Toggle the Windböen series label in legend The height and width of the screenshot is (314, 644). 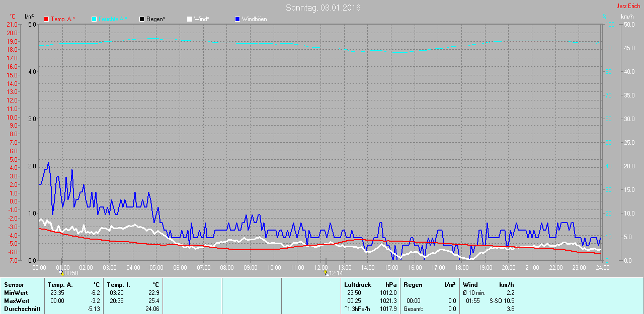[x=255, y=19]
